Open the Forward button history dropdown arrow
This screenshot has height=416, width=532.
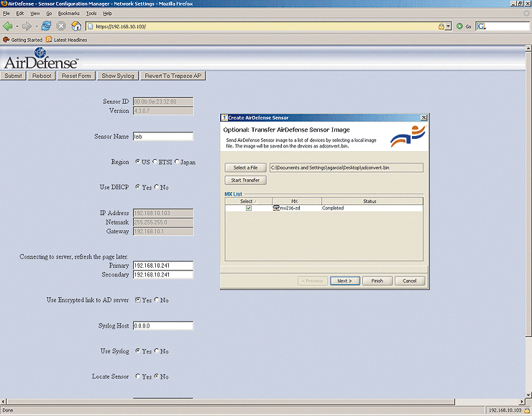coord(36,26)
